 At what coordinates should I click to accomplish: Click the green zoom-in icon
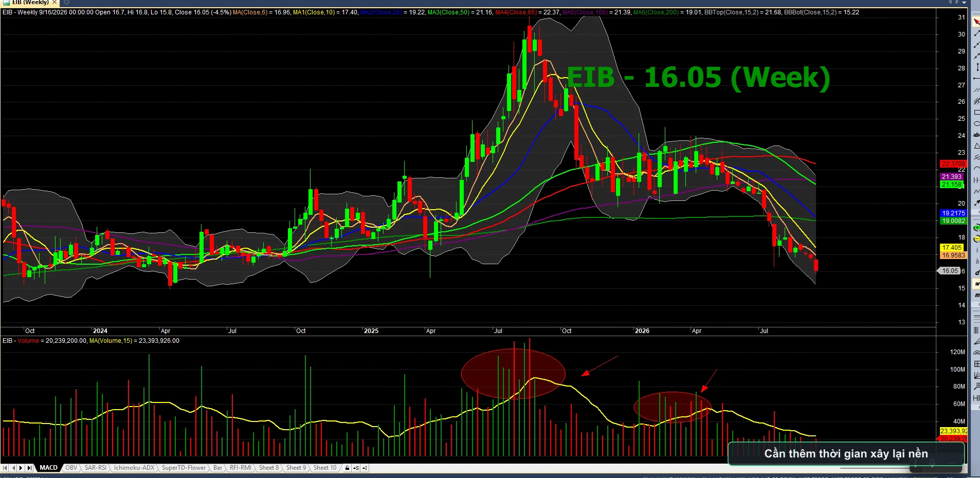[x=976, y=227]
